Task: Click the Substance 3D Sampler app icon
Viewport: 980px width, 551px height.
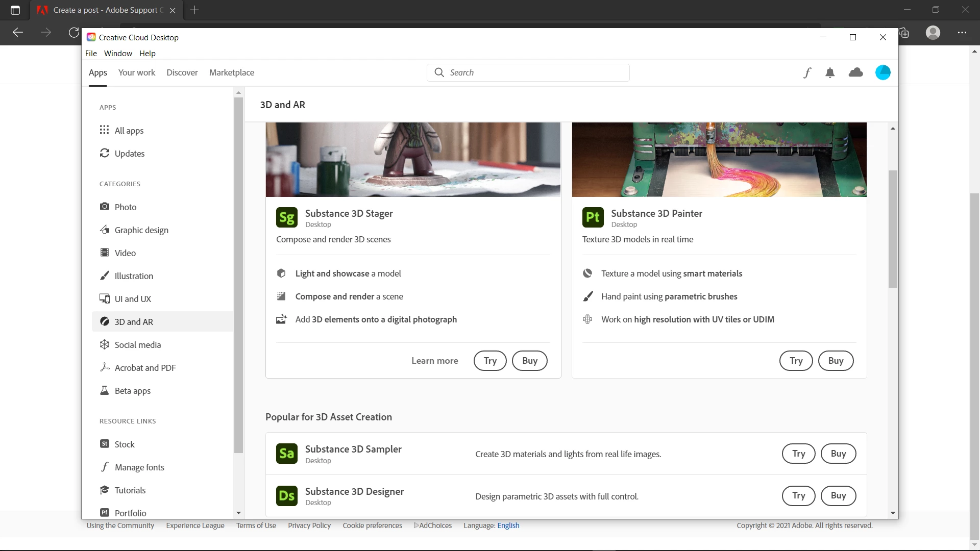Action: 287,454
